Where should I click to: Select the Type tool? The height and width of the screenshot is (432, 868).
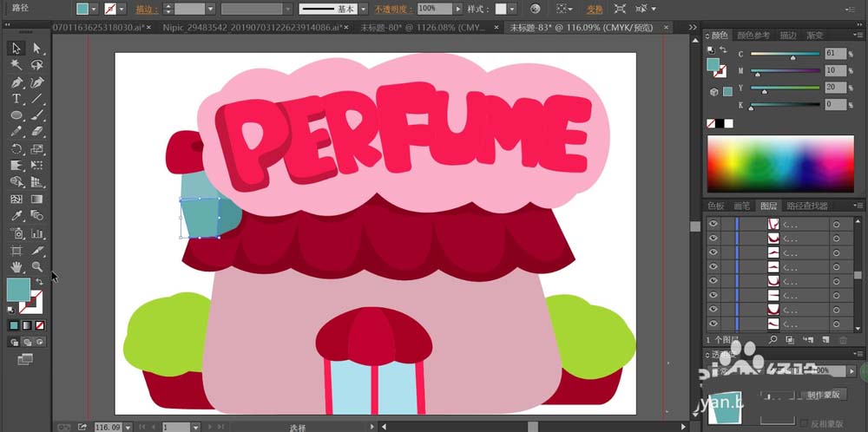(16, 99)
